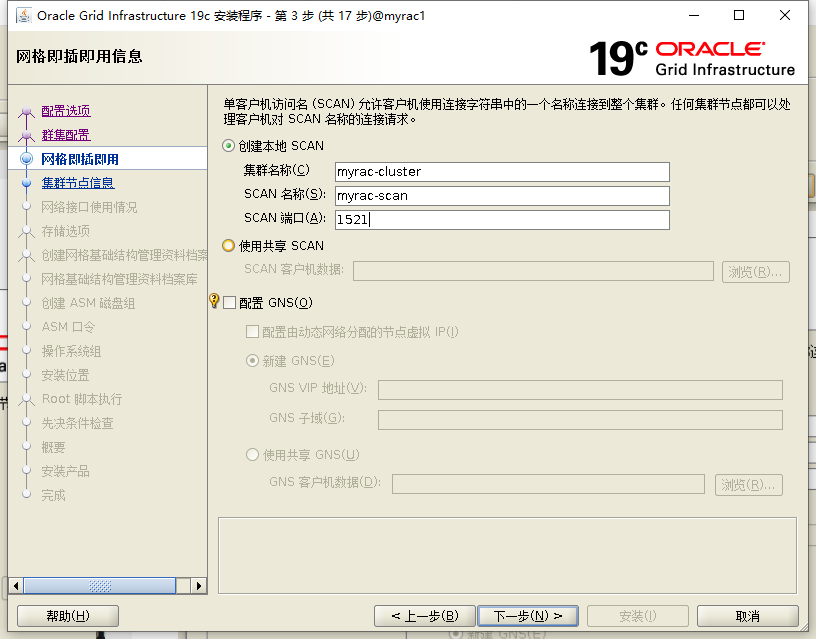The image size is (816, 639).
Task: Open the 集群节点信息 step link
Action: click(78, 183)
